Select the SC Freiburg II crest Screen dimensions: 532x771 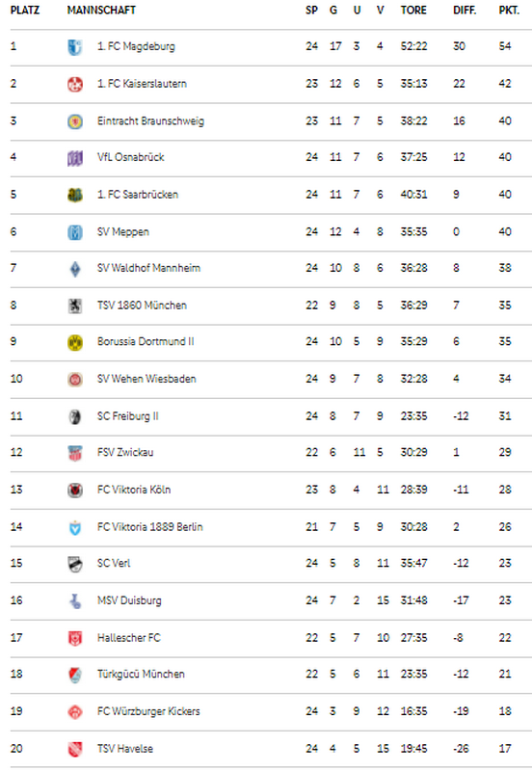tap(75, 416)
